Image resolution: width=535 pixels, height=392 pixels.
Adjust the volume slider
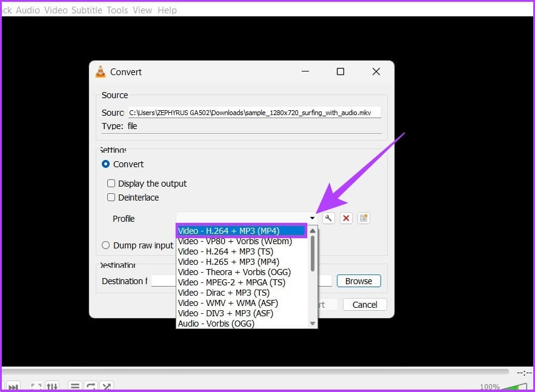[515, 387]
